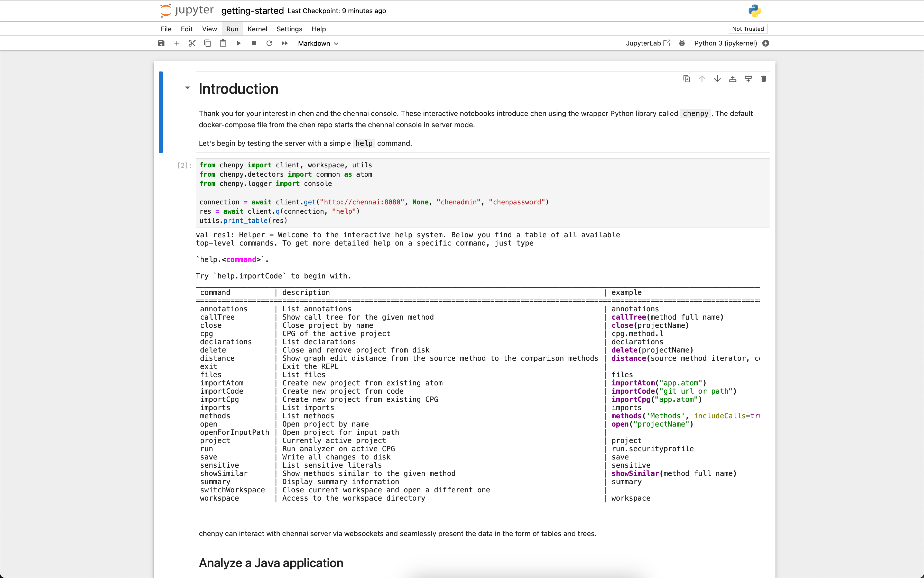This screenshot has width=924, height=578.
Task: Open the Settings menu
Action: [x=289, y=29]
